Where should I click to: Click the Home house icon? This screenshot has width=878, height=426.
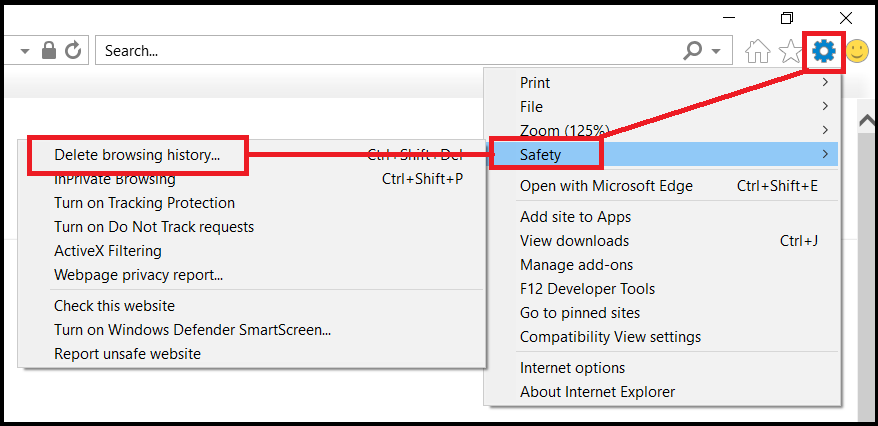point(757,52)
